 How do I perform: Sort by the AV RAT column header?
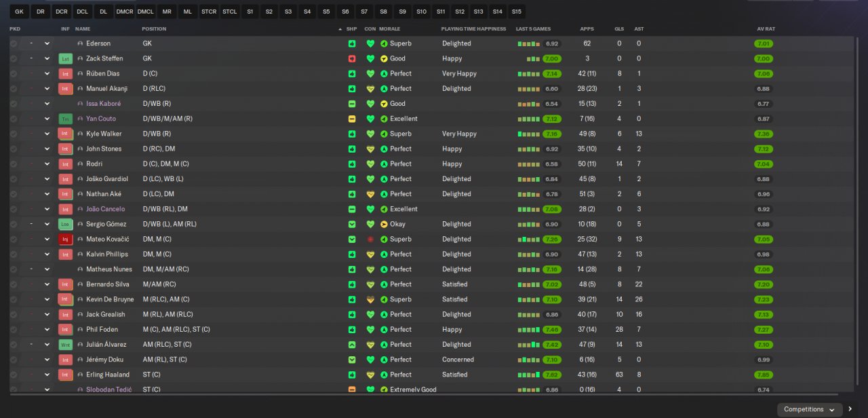pos(765,29)
